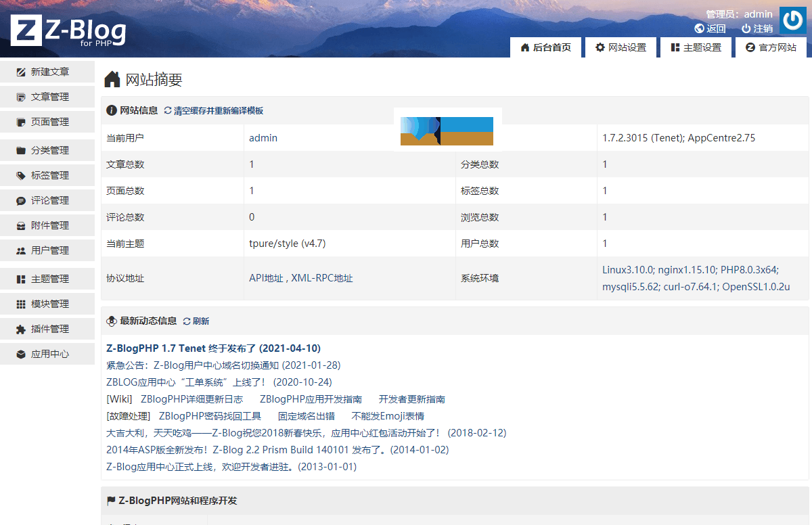812x525 pixels.
Task: Click the 最新动态信息 panel title
Action: point(148,321)
